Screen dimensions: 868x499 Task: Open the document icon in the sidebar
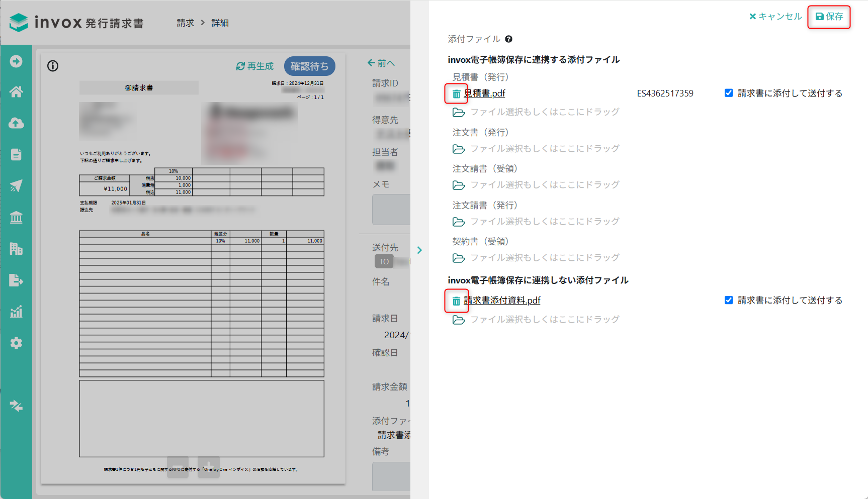coord(16,155)
